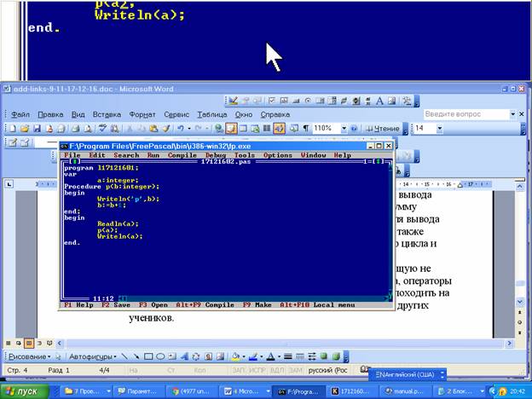532x399 pixels.
Task: Insert hyperlink using globe icon in Word
Action: [x=219, y=129]
